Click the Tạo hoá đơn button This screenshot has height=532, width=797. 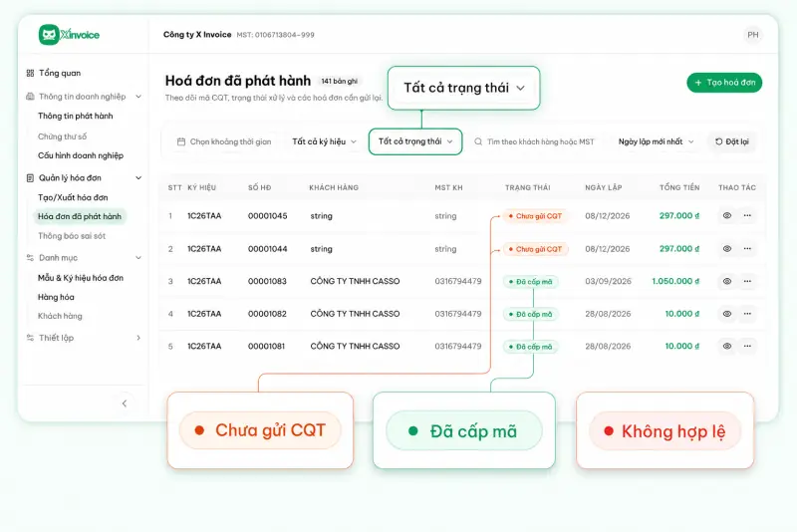click(724, 83)
